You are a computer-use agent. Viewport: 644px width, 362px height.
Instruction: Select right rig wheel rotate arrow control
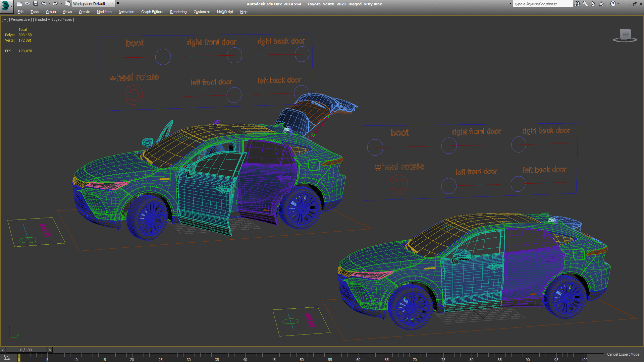click(x=398, y=185)
